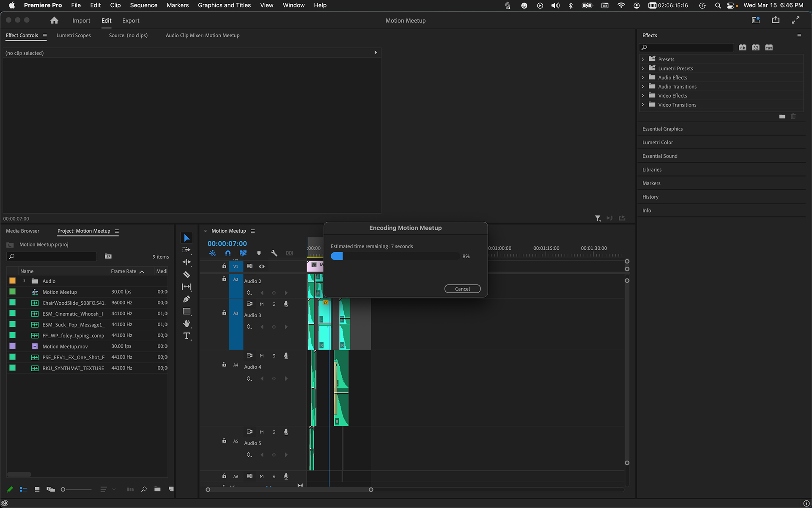Select the Hand tool

(187, 323)
